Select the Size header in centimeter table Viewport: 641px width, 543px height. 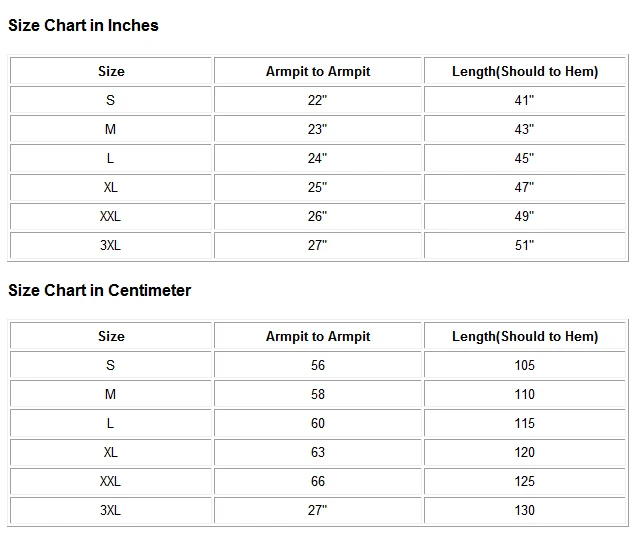tap(111, 336)
